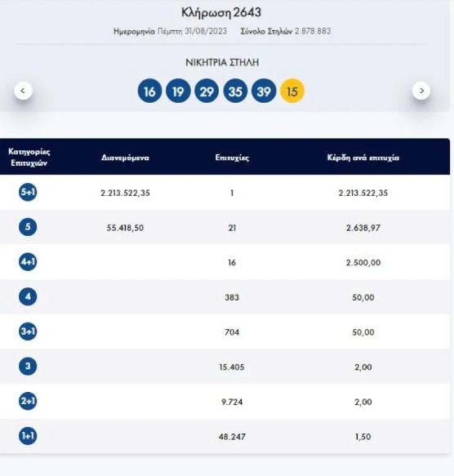This screenshot has width=454, height=476.
Task: Select the 4+1 category badge
Action: [28, 262]
